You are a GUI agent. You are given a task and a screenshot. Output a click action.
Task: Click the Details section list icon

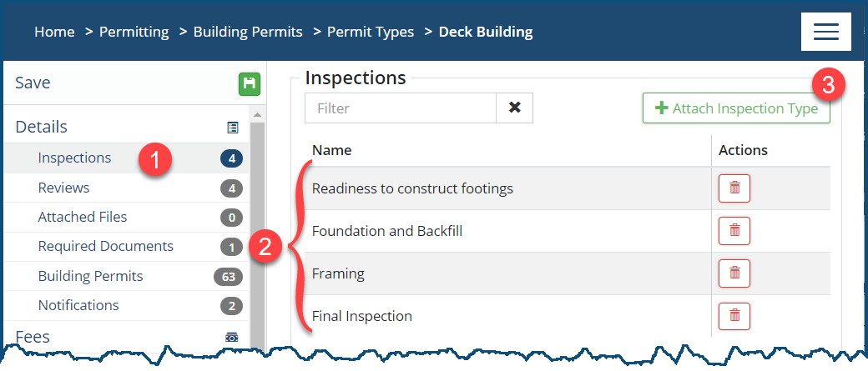[x=233, y=128]
